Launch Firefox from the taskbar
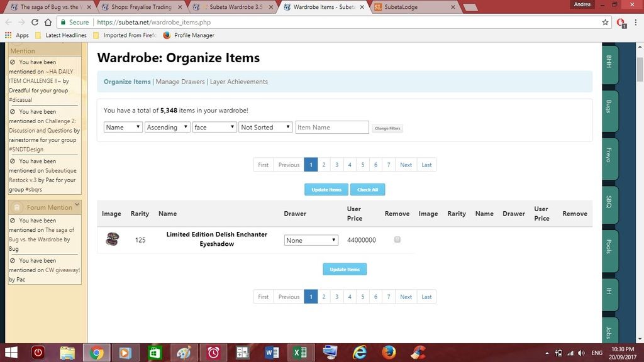This screenshot has height=362, width=644. coord(388,353)
